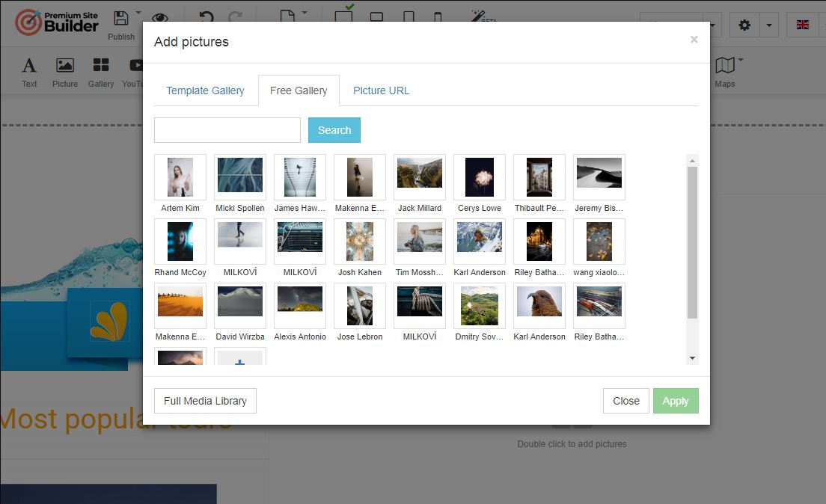Select the Tim Mossh... picture
Viewport: 826px width, 504px height.
click(x=419, y=242)
